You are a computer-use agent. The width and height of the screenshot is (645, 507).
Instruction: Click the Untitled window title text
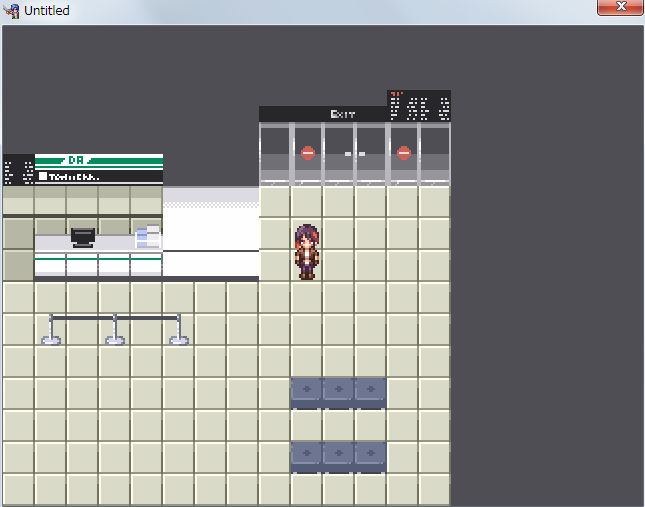[47, 10]
